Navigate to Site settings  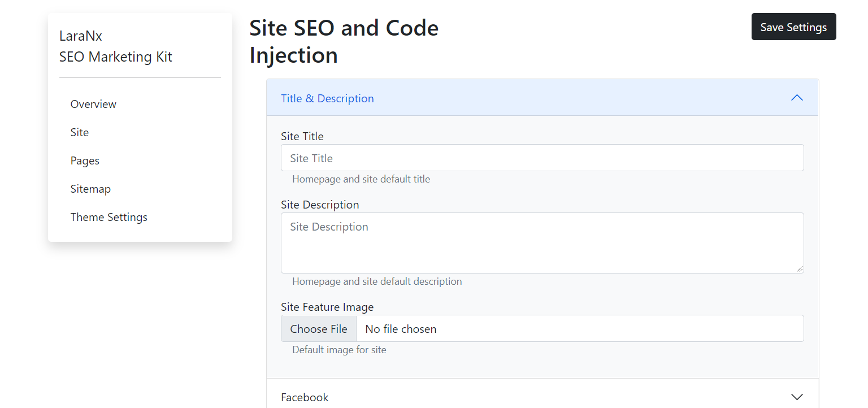tap(79, 132)
